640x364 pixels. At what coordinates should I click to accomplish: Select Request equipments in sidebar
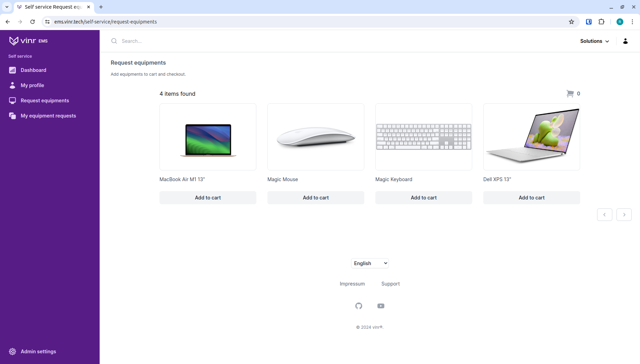pyautogui.click(x=45, y=101)
